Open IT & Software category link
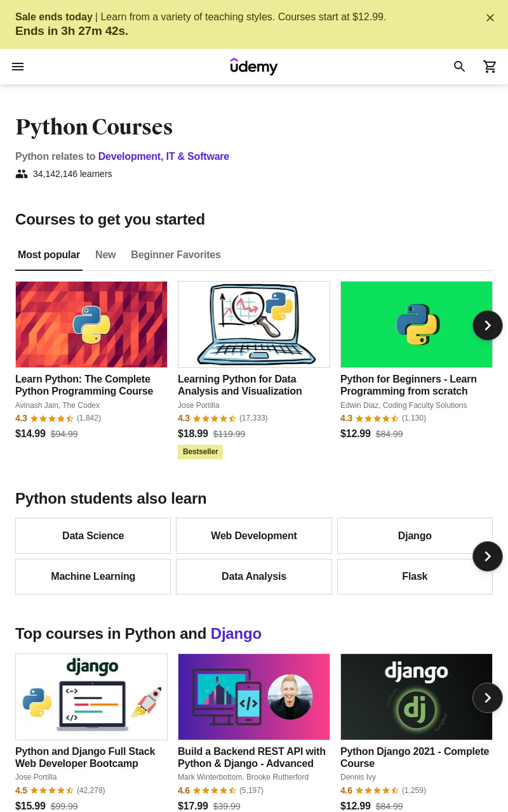The width and height of the screenshot is (508, 812). click(197, 157)
